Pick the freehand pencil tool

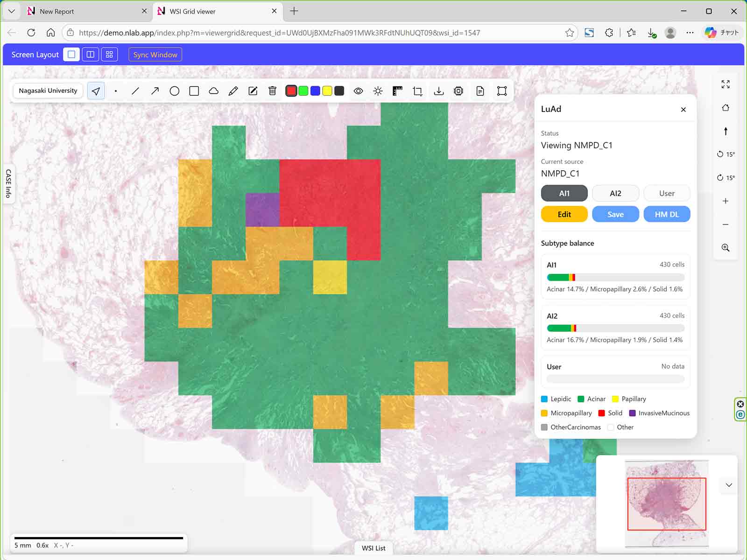(233, 91)
